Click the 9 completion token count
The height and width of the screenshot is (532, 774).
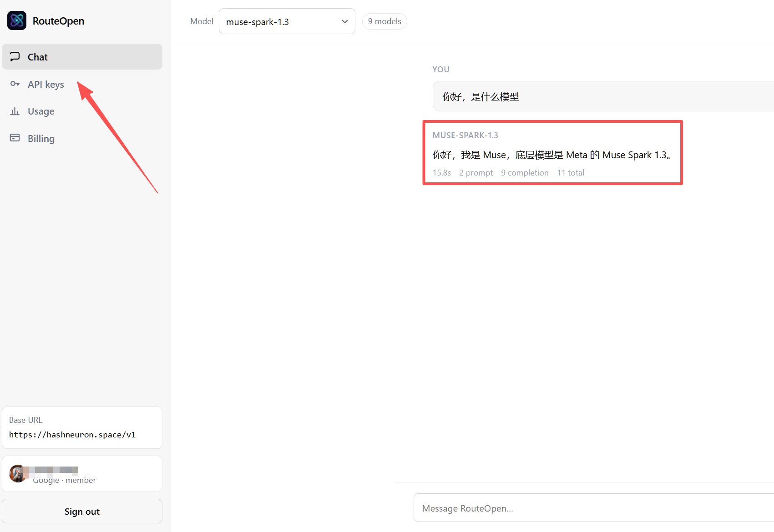point(525,173)
